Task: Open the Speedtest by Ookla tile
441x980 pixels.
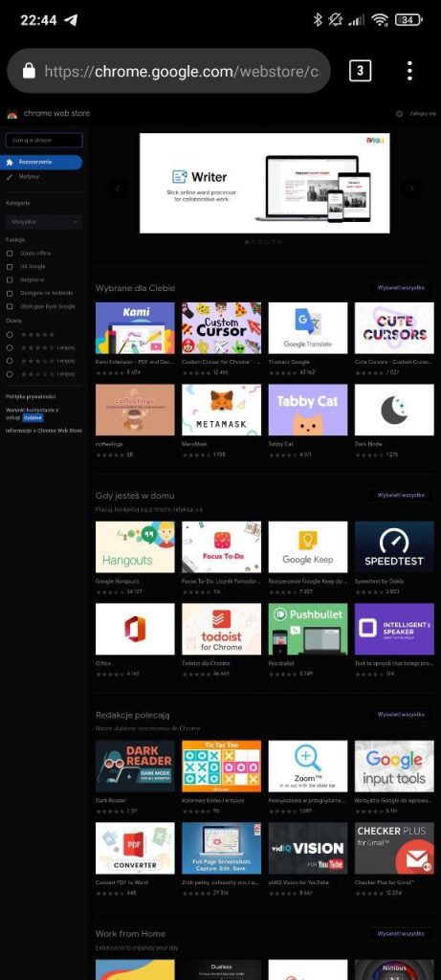Action: pos(394,546)
